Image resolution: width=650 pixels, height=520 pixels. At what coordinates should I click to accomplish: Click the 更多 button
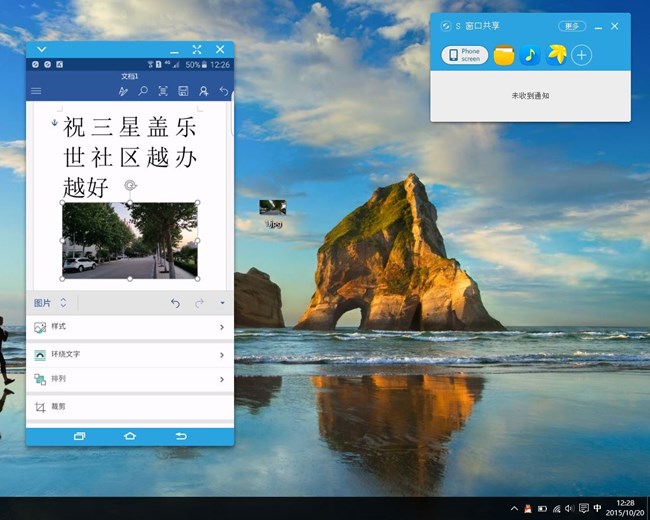click(x=572, y=26)
